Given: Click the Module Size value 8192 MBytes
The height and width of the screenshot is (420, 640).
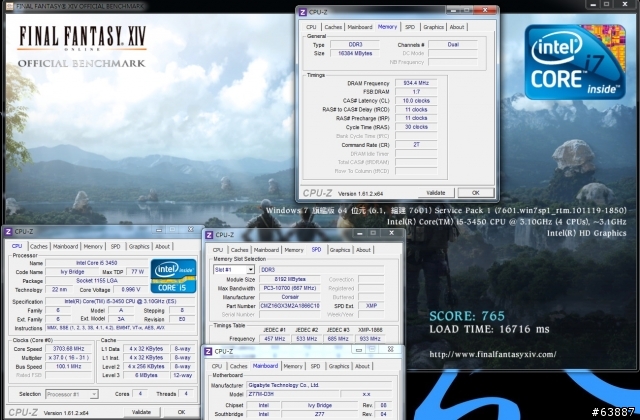Looking at the screenshot, I should 290,279.
